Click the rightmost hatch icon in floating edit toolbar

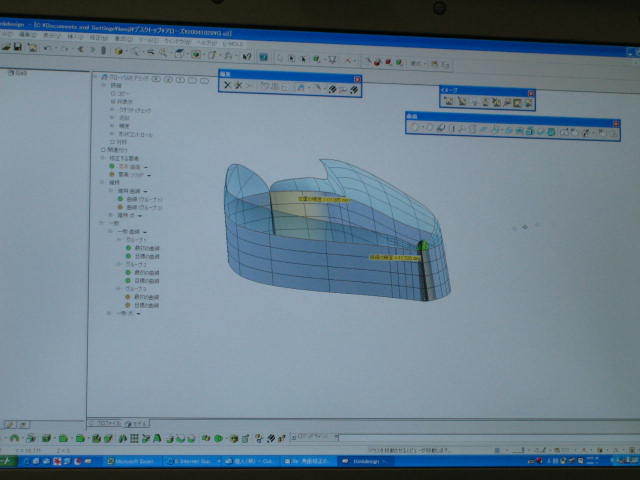pyautogui.click(x=354, y=89)
